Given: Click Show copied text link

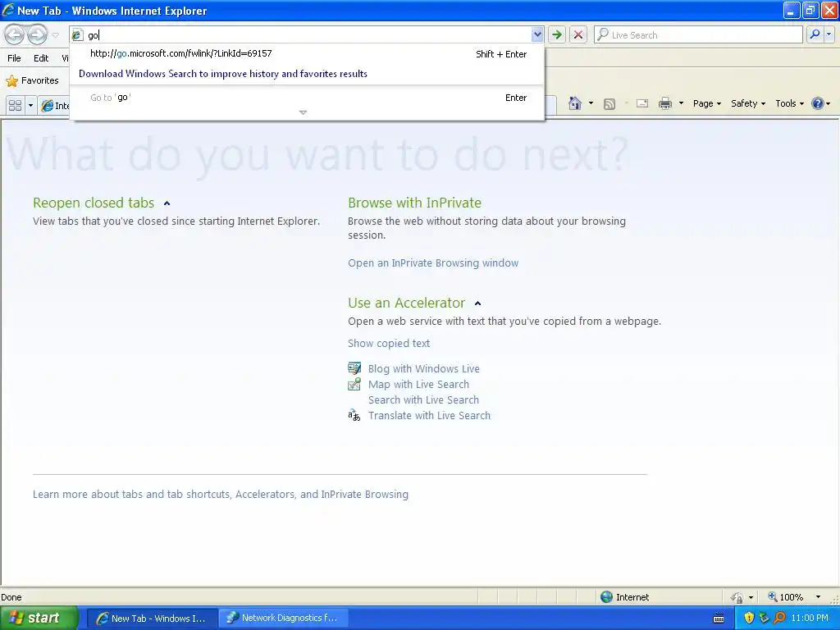Looking at the screenshot, I should 388,344.
